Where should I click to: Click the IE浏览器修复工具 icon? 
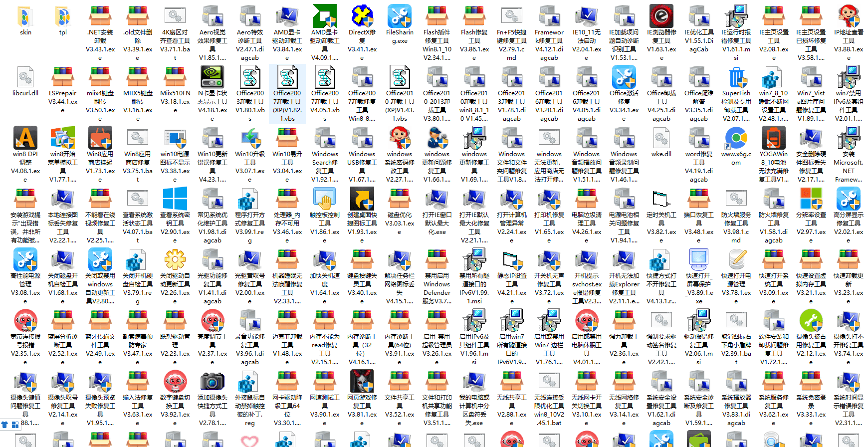661,17
